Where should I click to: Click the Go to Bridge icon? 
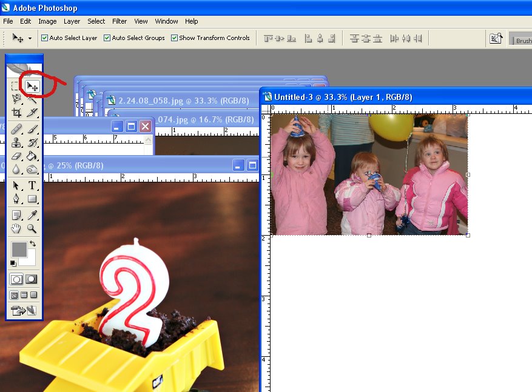coord(496,38)
